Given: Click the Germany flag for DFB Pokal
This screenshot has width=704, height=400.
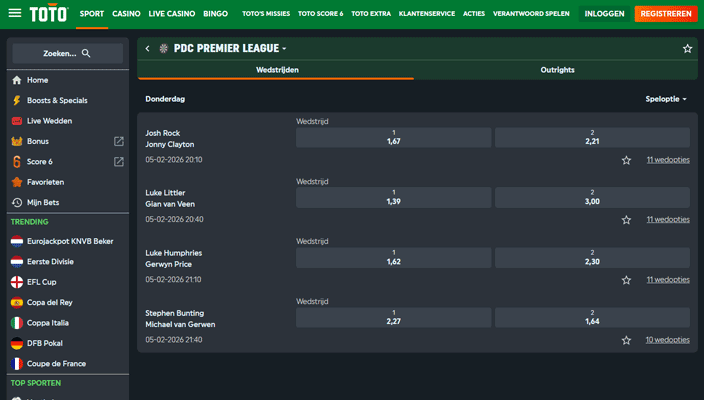Looking at the screenshot, I should pyautogui.click(x=17, y=343).
